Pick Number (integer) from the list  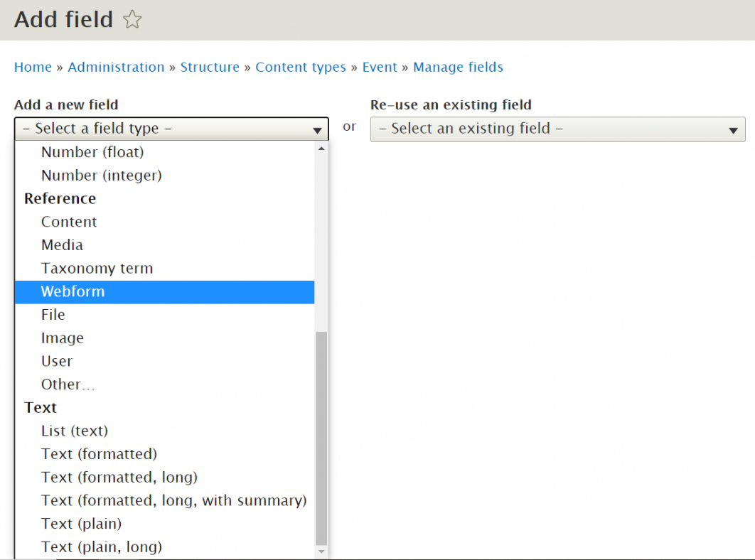pyautogui.click(x=101, y=175)
